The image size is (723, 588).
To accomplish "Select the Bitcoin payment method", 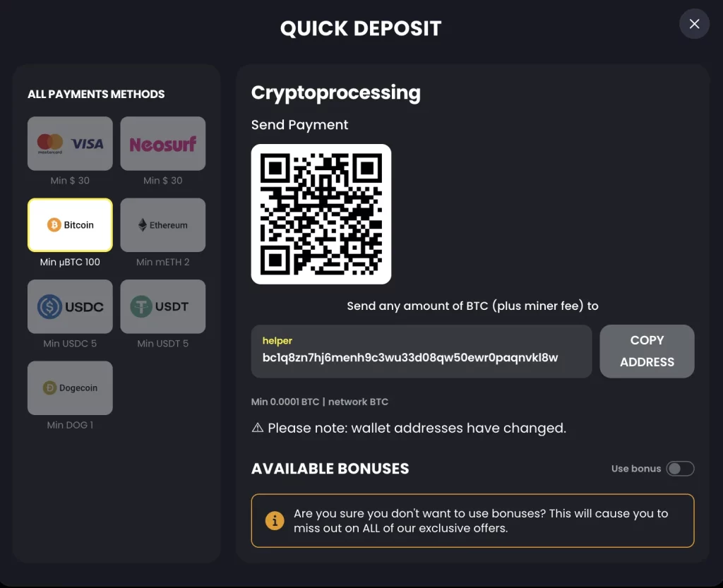I will [70, 224].
